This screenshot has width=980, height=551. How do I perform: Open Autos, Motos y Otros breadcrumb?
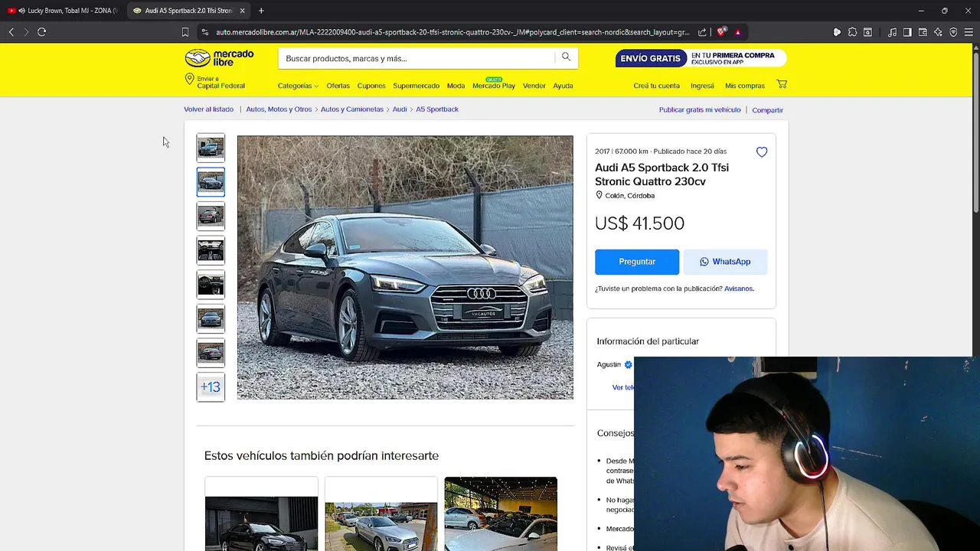tap(279, 109)
